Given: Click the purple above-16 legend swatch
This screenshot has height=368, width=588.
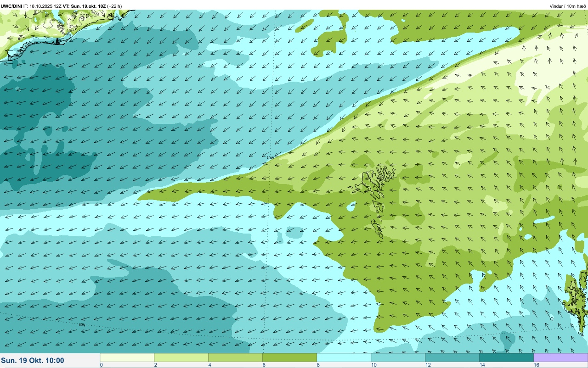Looking at the screenshot, I should tap(560, 357).
